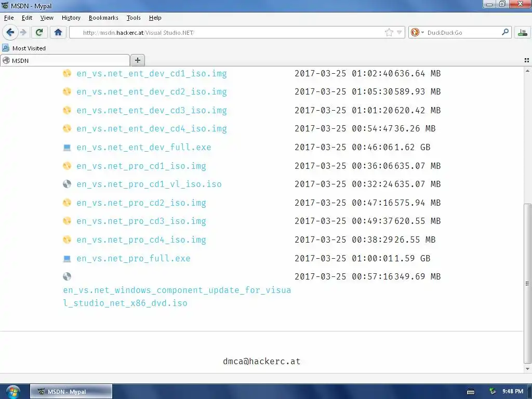The image size is (532, 399).
Task: Download en_vs.net_ent_dev_cd4_iso.img
Action: [x=152, y=129]
